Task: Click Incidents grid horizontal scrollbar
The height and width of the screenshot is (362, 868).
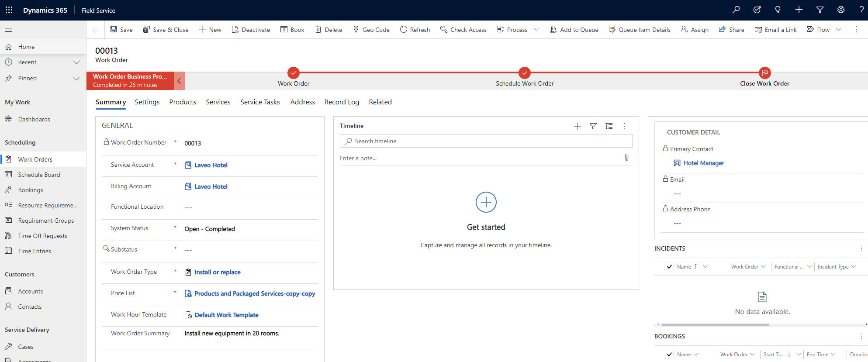Action: point(715,325)
